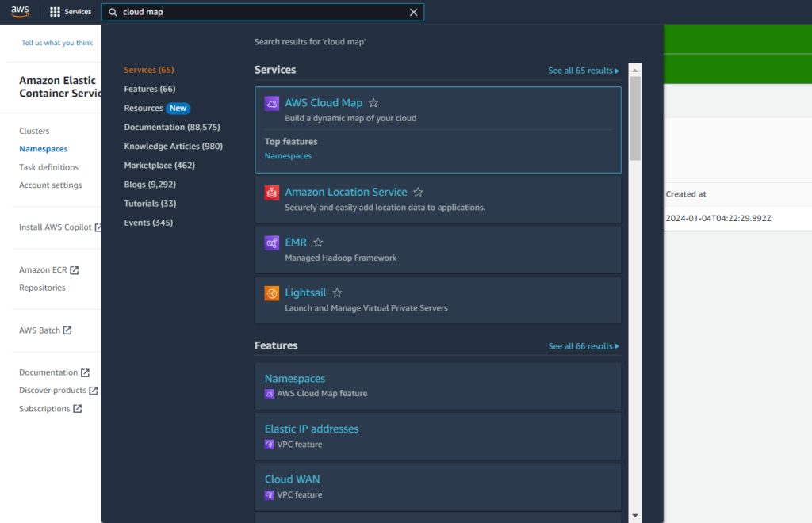Clear the search using the X icon

[x=412, y=11]
